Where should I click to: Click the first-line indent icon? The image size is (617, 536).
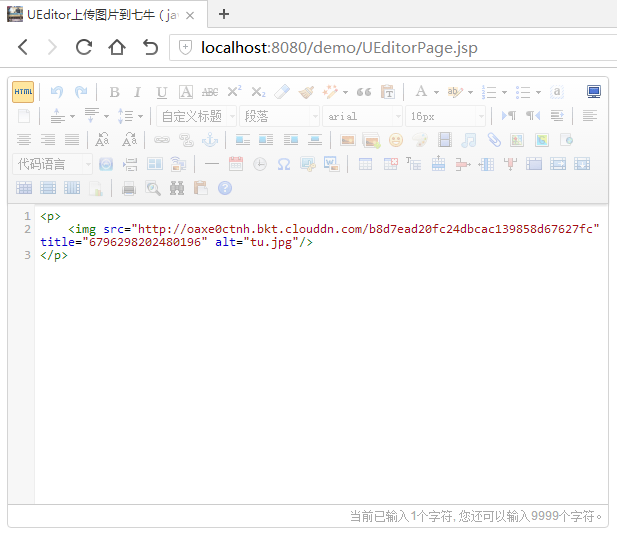pos(557,116)
